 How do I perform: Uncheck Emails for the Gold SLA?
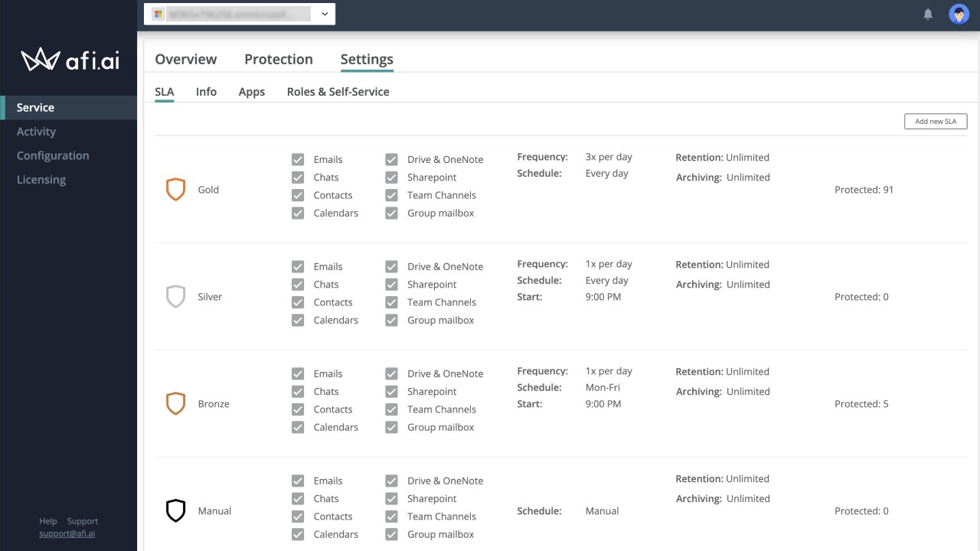click(x=298, y=159)
